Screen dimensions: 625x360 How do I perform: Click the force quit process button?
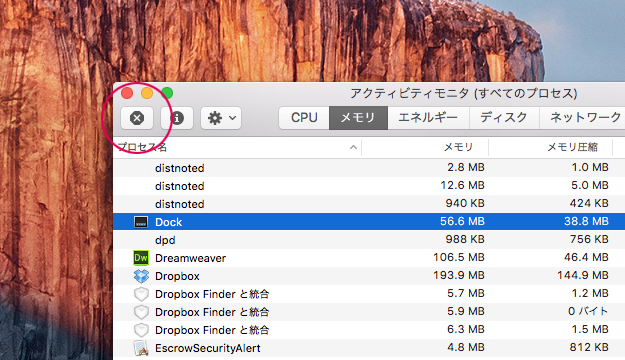coord(137,118)
